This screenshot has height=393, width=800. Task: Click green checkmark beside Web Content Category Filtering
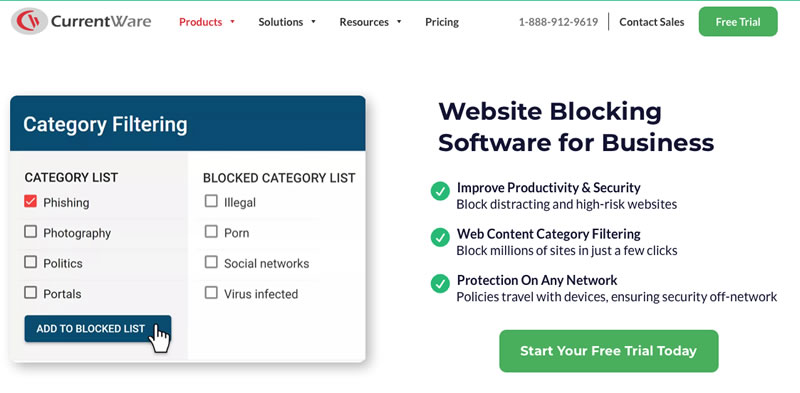440,237
